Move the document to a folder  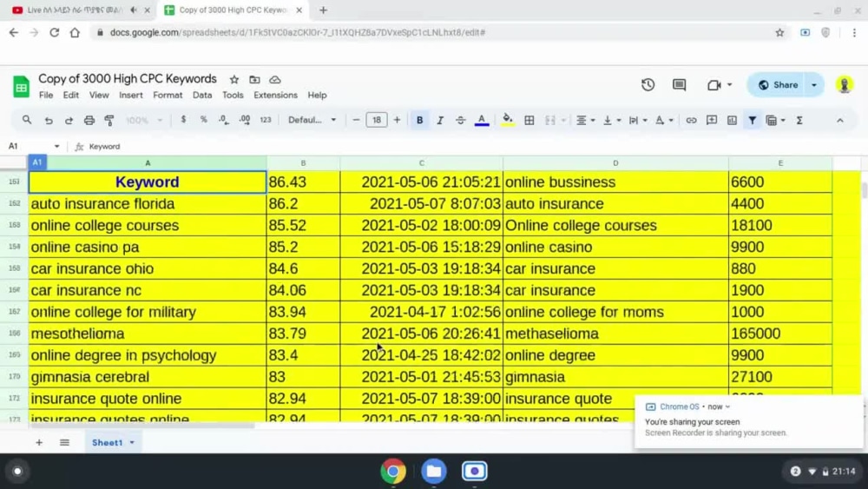click(254, 80)
